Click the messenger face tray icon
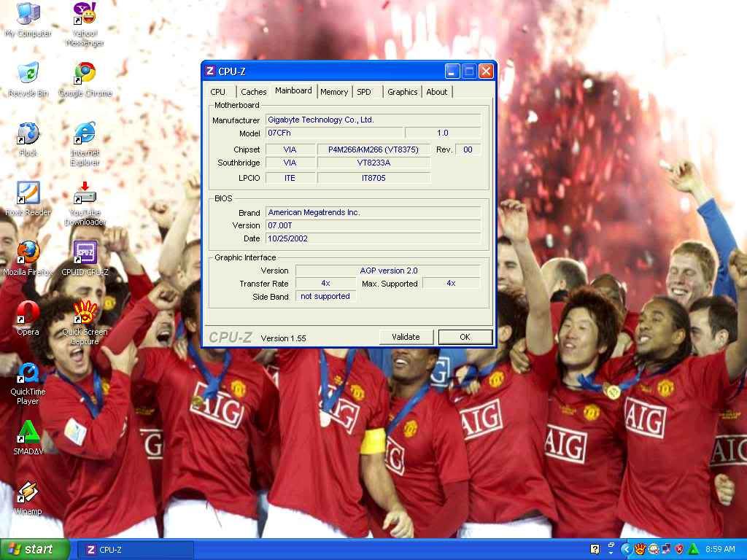747x560 pixels. click(x=653, y=550)
